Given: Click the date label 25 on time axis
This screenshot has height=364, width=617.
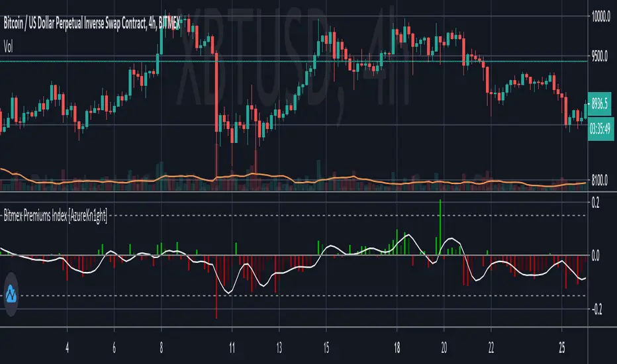Looking at the screenshot, I should click(561, 348).
